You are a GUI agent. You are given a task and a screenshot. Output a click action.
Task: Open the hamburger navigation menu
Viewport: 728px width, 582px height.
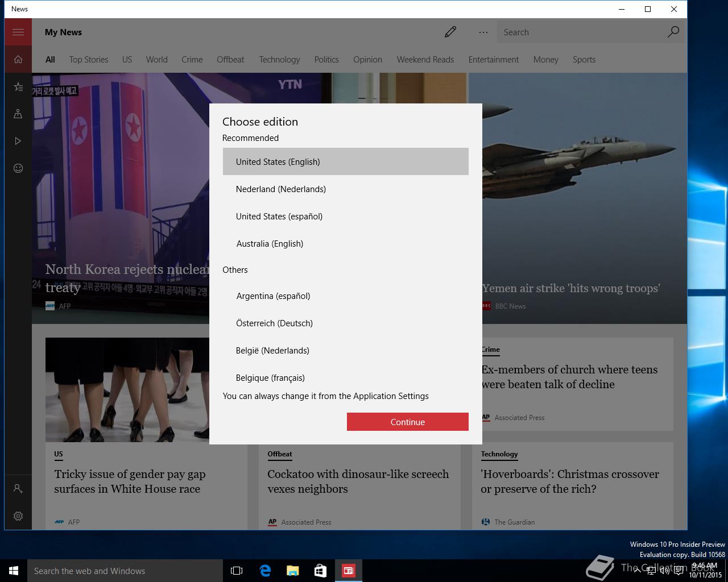[x=18, y=32]
